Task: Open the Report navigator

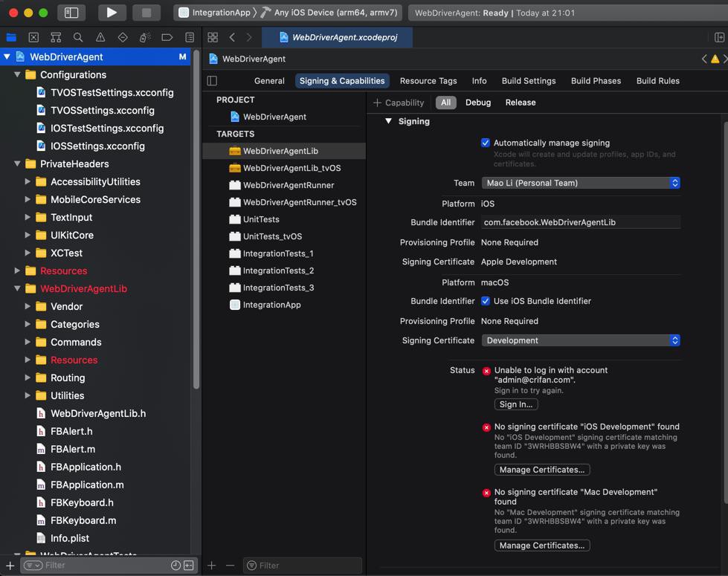Action: (x=190, y=38)
